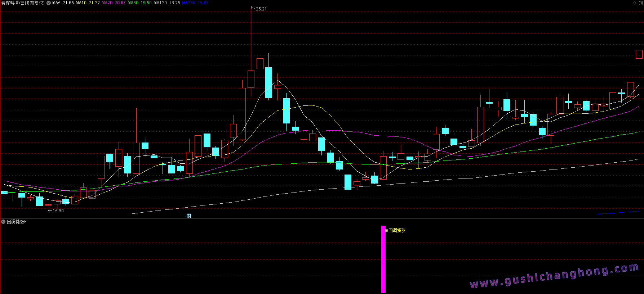The height and width of the screenshot is (294, 644).
Task: Click the MA120: 18.25 label
Action: pos(166,3)
